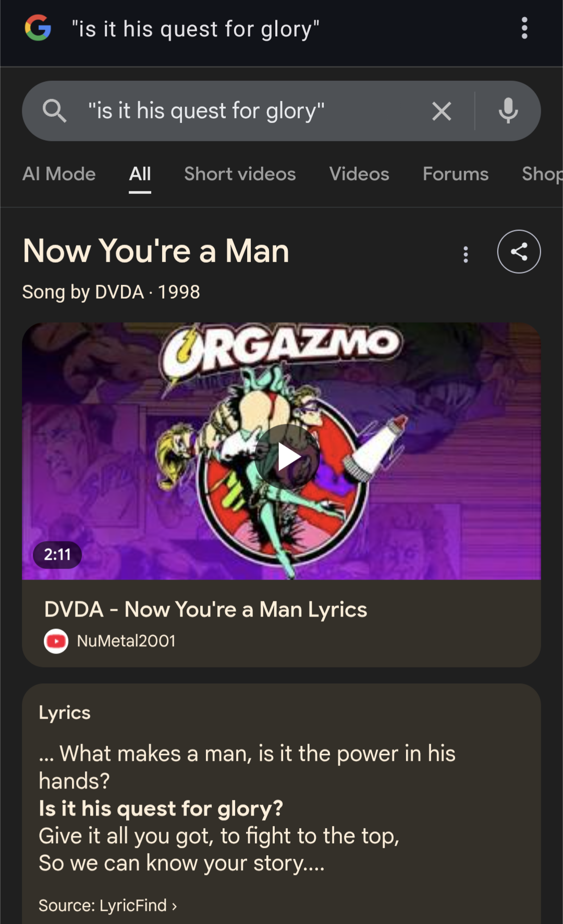The width and height of the screenshot is (563, 924).
Task: Tap the 2:11 duration badge on the video
Action: click(x=57, y=555)
